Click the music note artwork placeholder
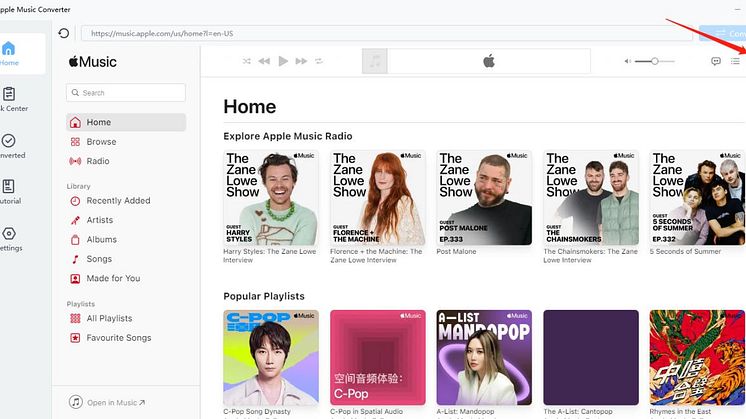746x419 pixels. [x=375, y=61]
